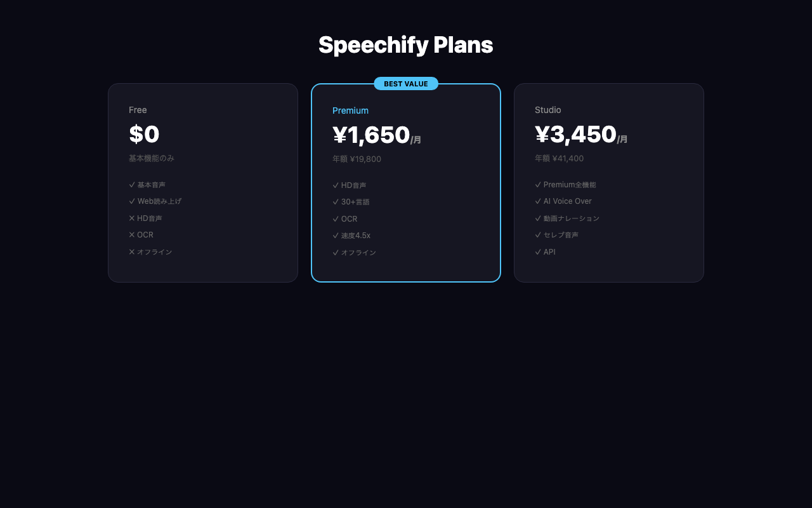The width and height of the screenshot is (812, 508).
Task: Click the checkmark beside オフライン in Premium
Action: [x=335, y=252]
